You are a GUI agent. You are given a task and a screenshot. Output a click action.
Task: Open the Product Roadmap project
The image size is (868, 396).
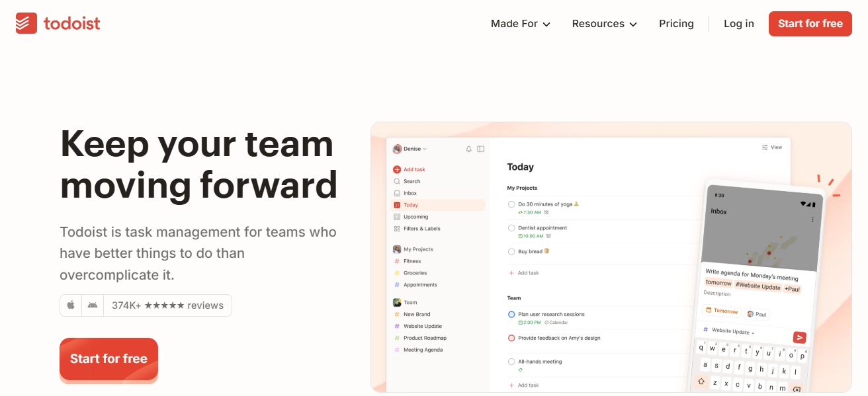coord(420,338)
